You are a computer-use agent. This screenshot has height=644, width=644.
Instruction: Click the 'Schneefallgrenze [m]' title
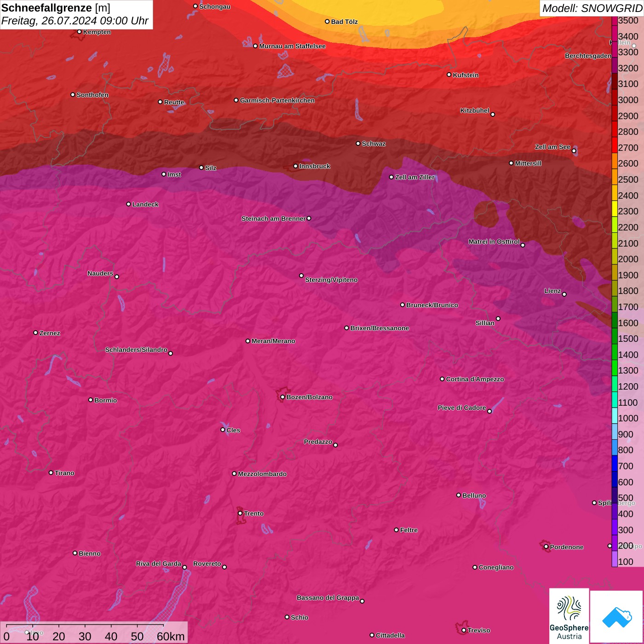pos(56,8)
